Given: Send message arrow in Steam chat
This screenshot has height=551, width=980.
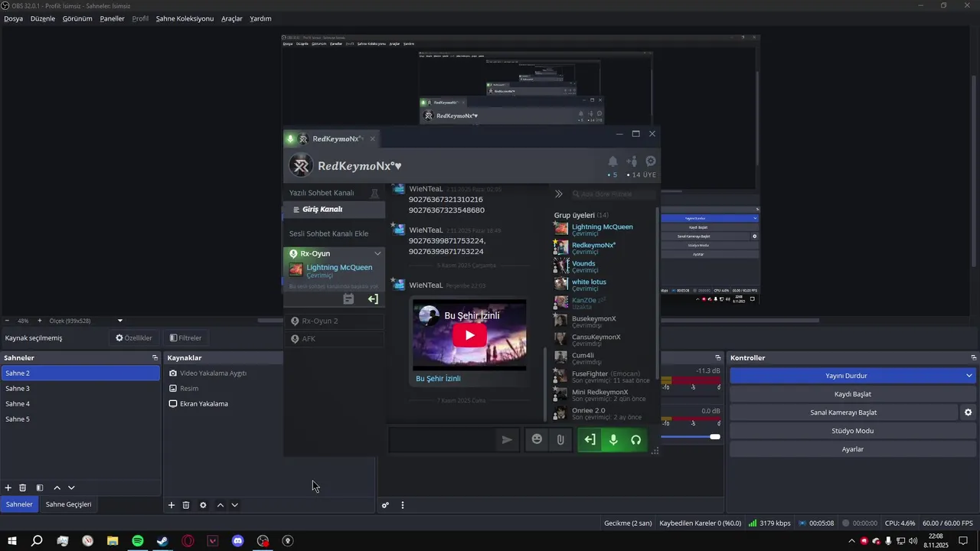Looking at the screenshot, I should point(507,439).
